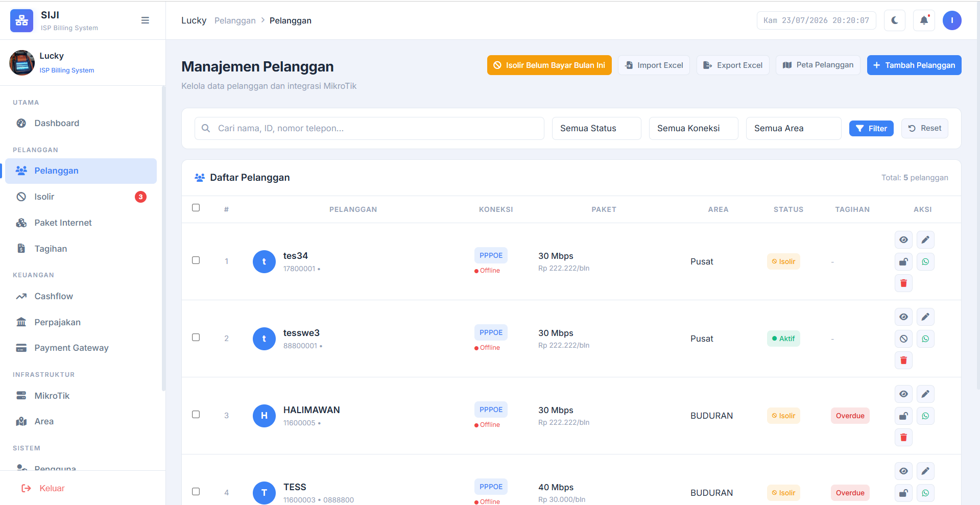Click PPPOE badge in tes34 row
This screenshot has width=980, height=505.
491,255
